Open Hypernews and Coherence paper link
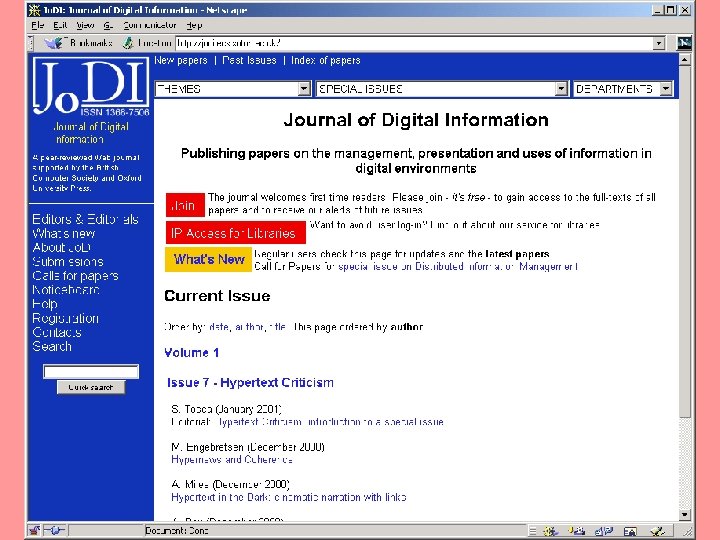Screen dimensions: 720x540 (232, 459)
